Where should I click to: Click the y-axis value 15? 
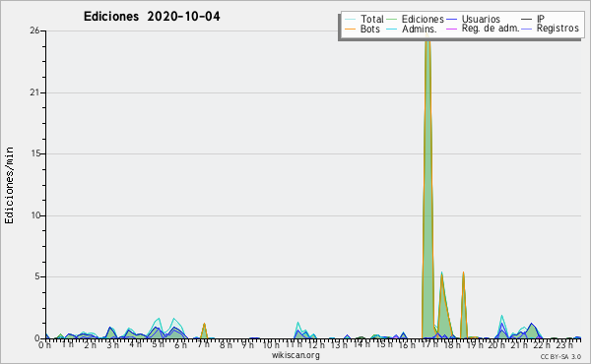pos(35,153)
